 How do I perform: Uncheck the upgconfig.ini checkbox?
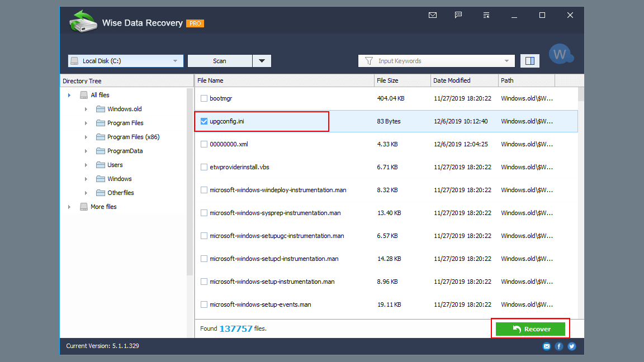(x=203, y=121)
